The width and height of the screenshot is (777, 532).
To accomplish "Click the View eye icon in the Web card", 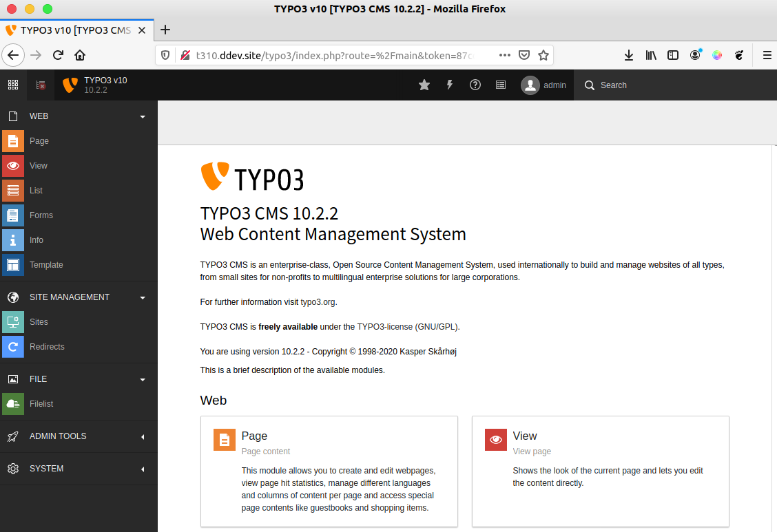I will [496, 440].
